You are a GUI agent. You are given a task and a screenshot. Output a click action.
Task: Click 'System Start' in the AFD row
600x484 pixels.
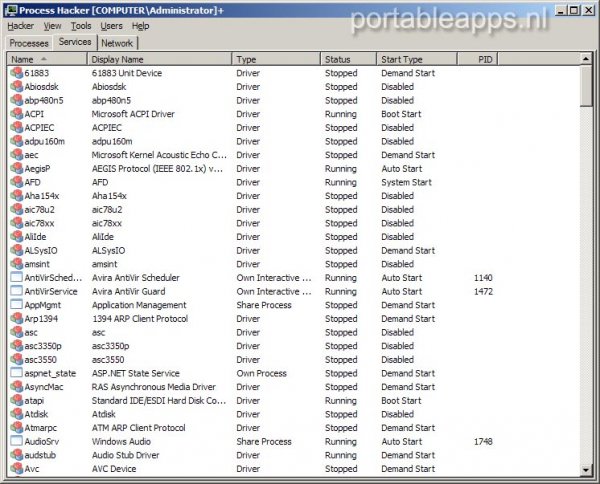(406, 182)
